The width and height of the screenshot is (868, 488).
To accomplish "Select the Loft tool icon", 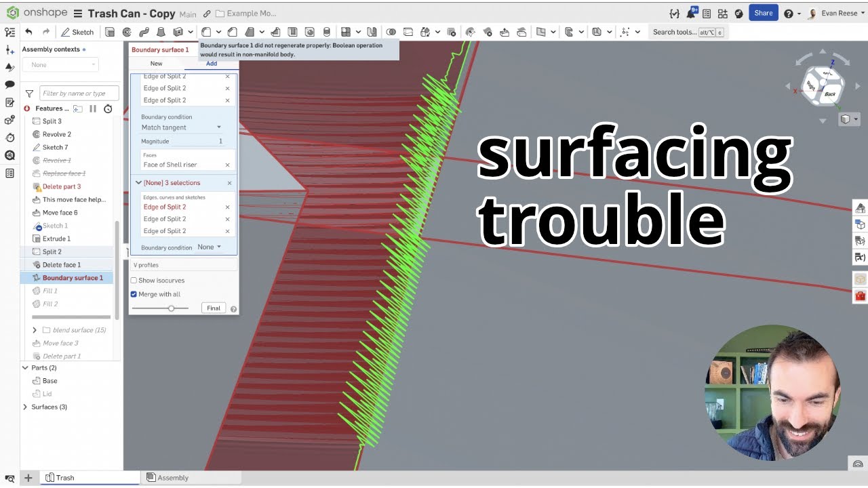I will click(x=161, y=32).
